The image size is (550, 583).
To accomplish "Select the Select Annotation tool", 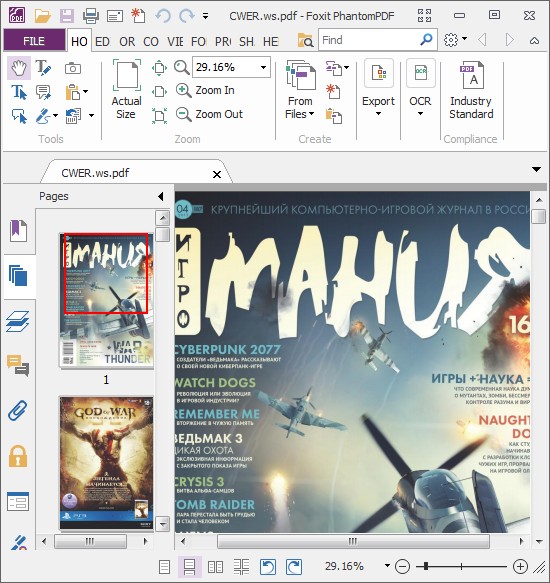I will pyautogui.click(x=19, y=116).
